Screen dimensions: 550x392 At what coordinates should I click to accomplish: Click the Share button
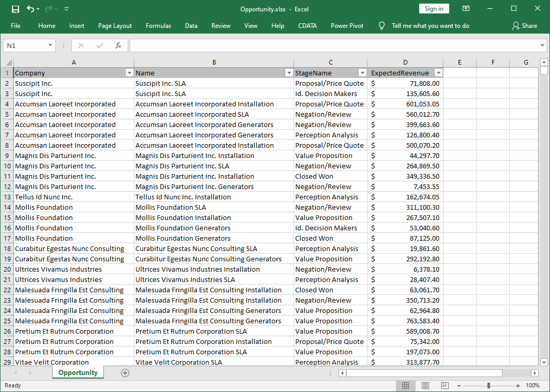click(524, 26)
